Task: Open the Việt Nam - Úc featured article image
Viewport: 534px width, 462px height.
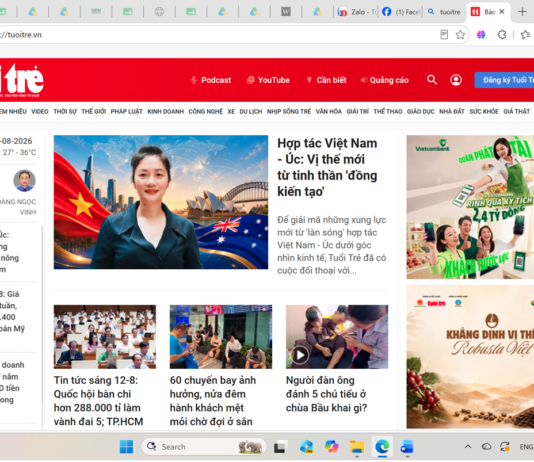Action: pyautogui.click(x=161, y=202)
